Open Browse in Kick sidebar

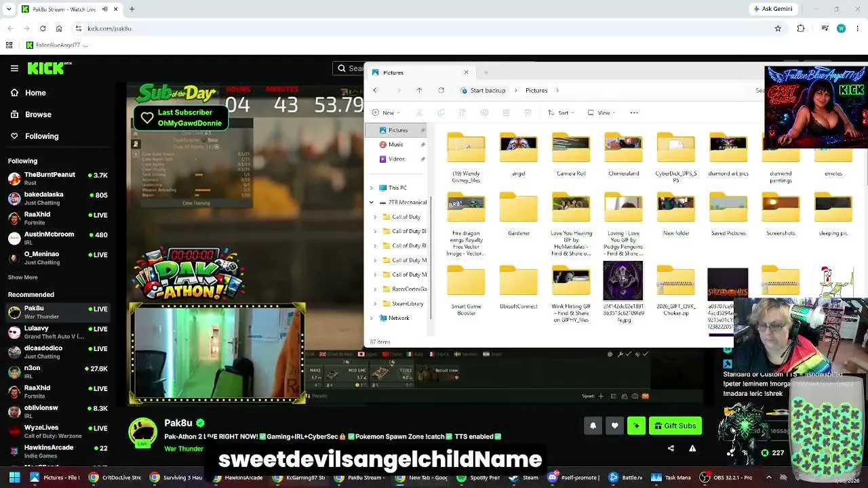(38, 115)
